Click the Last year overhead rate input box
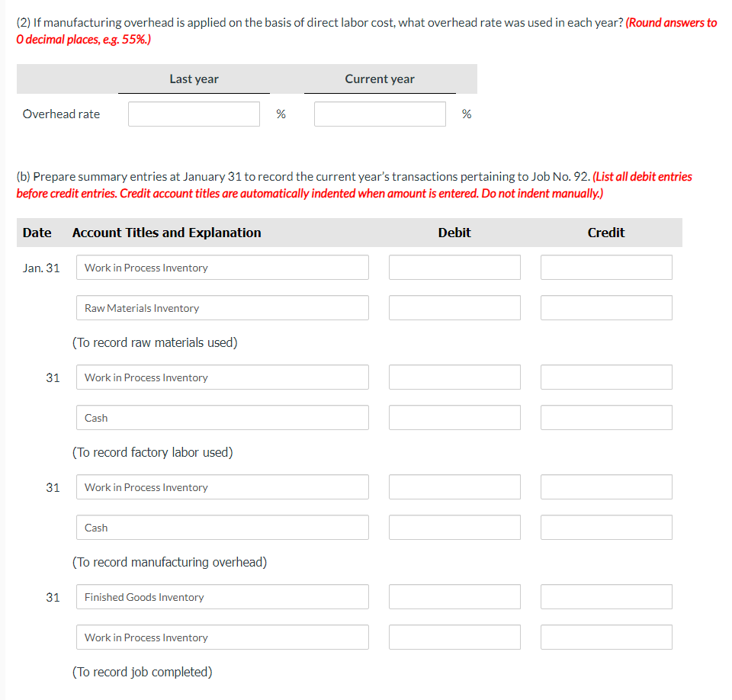 (194, 114)
